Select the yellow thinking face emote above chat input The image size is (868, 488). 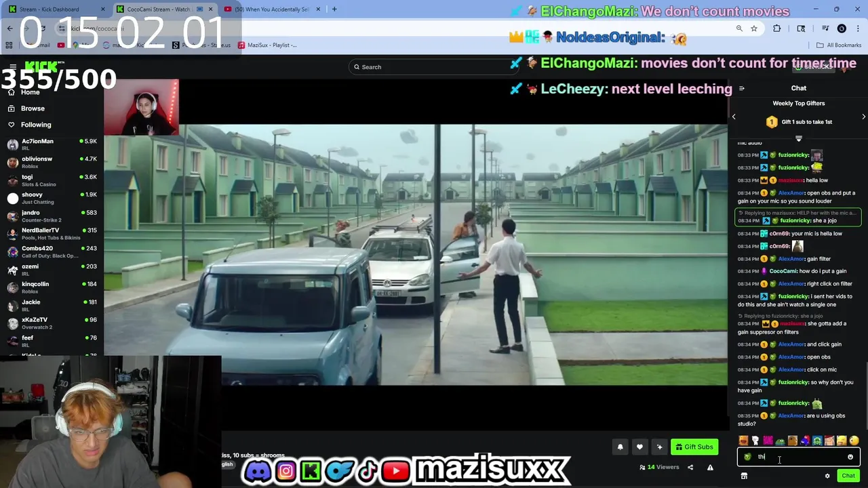[x=854, y=441]
